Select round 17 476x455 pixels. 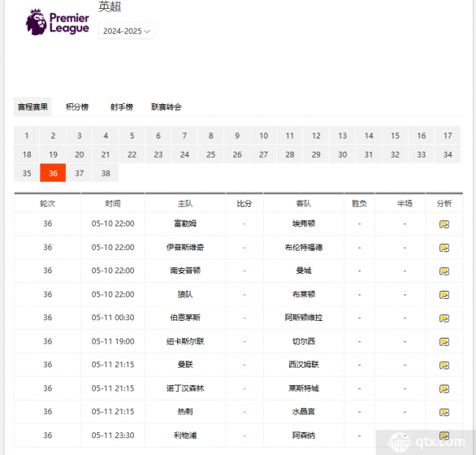(x=447, y=136)
